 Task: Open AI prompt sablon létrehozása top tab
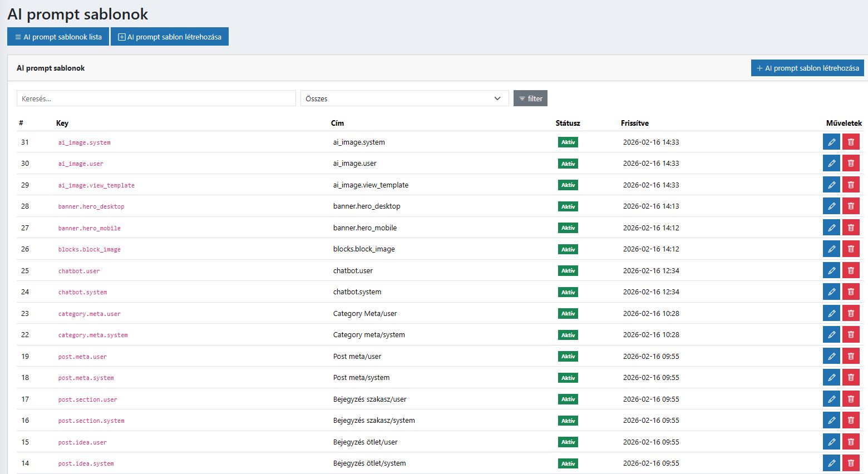[170, 37]
